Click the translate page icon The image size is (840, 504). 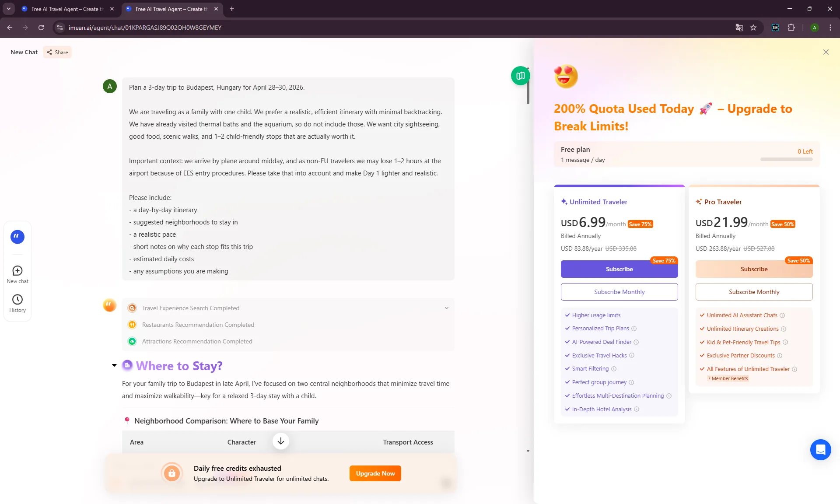click(739, 28)
